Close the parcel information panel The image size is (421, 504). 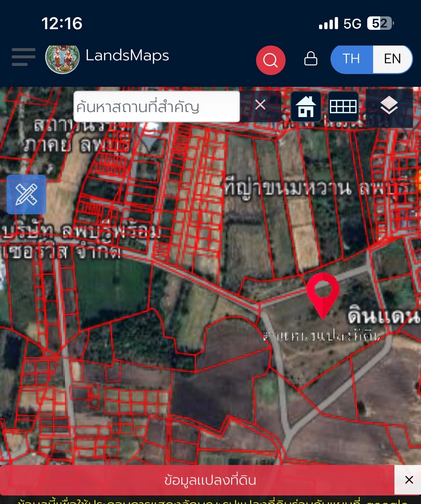[409, 480]
